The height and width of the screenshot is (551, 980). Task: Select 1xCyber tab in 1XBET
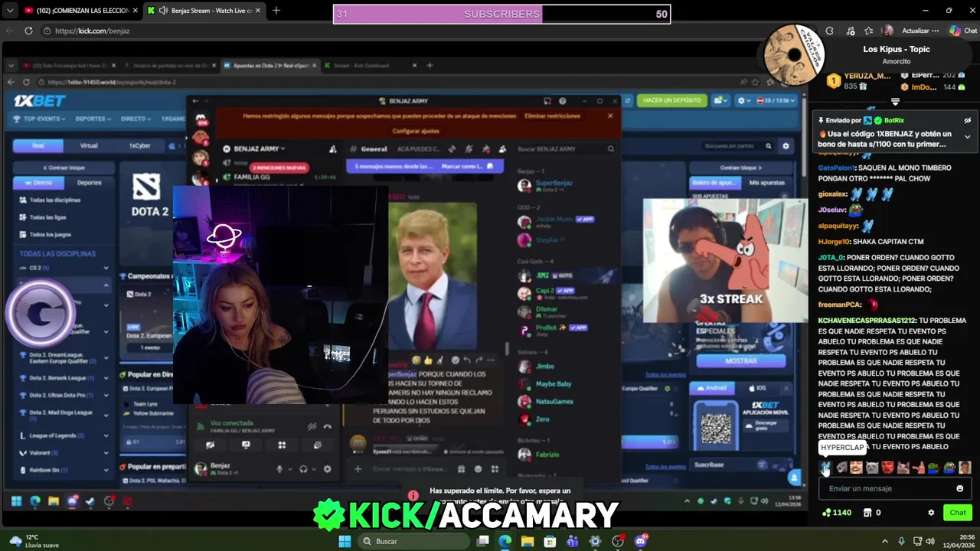[x=139, y=145]
